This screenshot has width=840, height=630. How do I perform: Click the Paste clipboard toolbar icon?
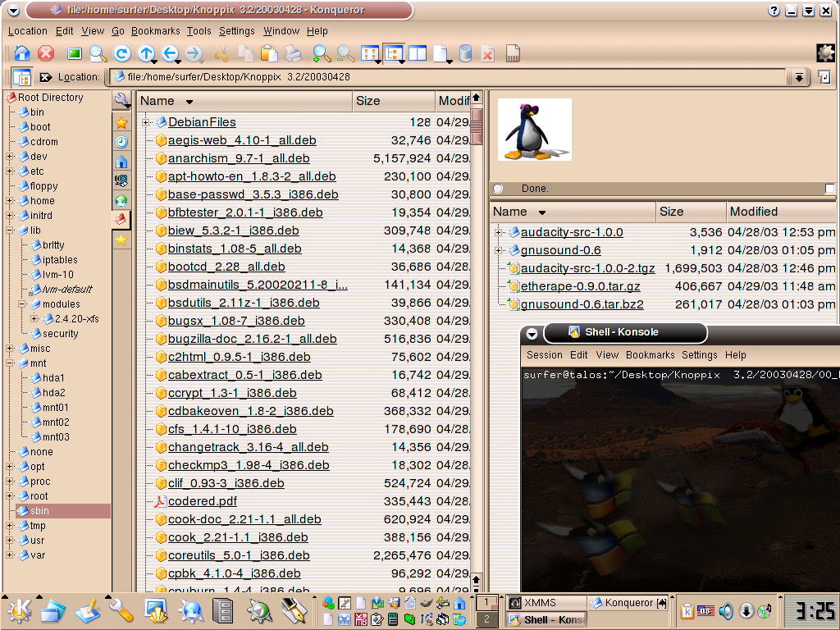pos(269,53)
